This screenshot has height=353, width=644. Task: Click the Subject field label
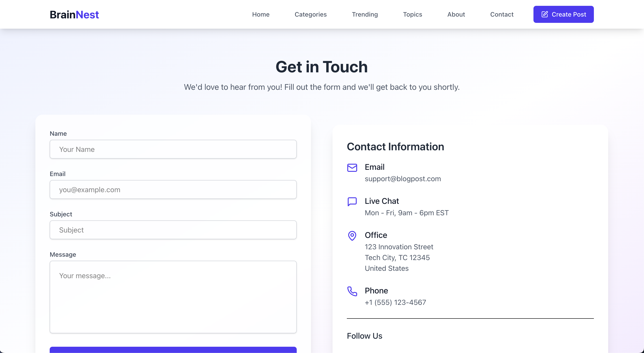[61, 214]
